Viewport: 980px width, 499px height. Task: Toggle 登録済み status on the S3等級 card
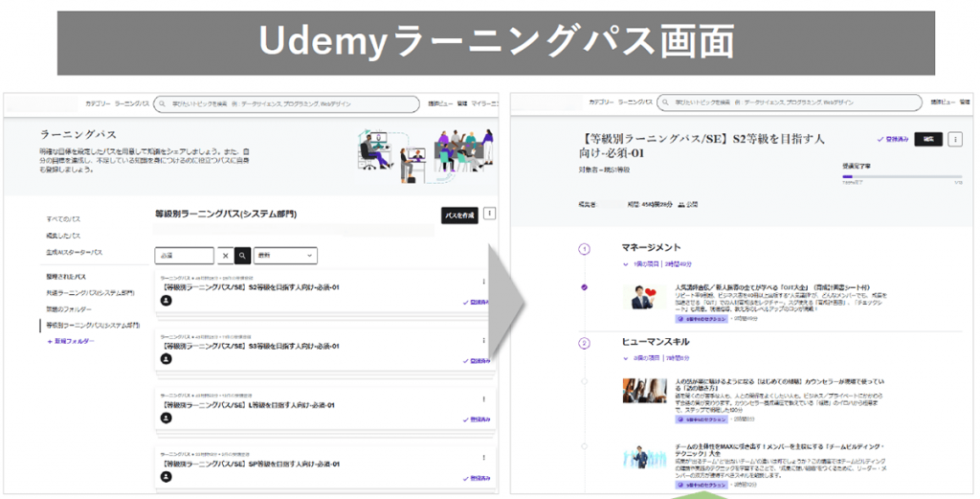click(477, 361)
